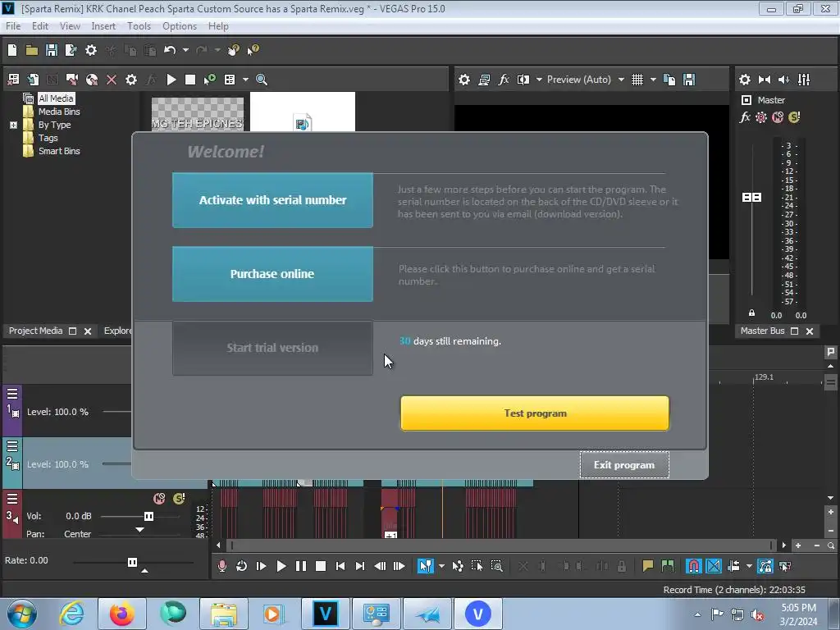Click red X Remove media icon

pos(112,80)
